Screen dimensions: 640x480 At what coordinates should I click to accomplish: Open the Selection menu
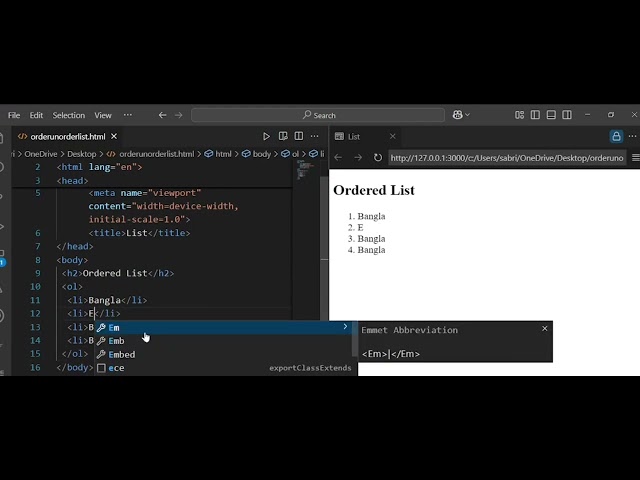pyautogui.click(x=69, y=116)
